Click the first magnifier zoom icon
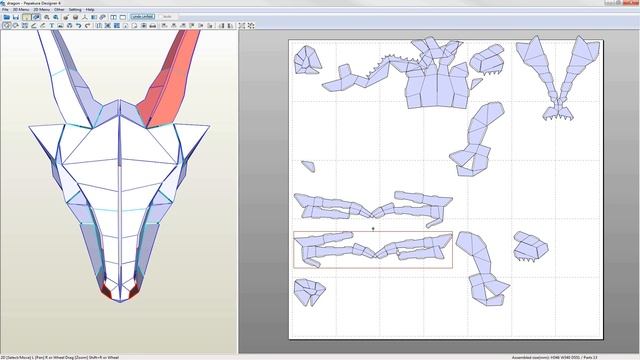 point(47,17)
